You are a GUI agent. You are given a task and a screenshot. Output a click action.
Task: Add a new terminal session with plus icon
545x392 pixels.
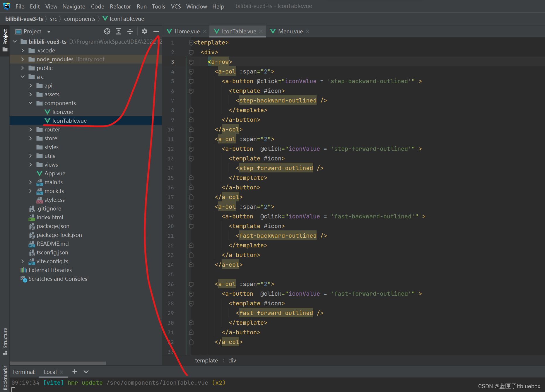[75, 372]
